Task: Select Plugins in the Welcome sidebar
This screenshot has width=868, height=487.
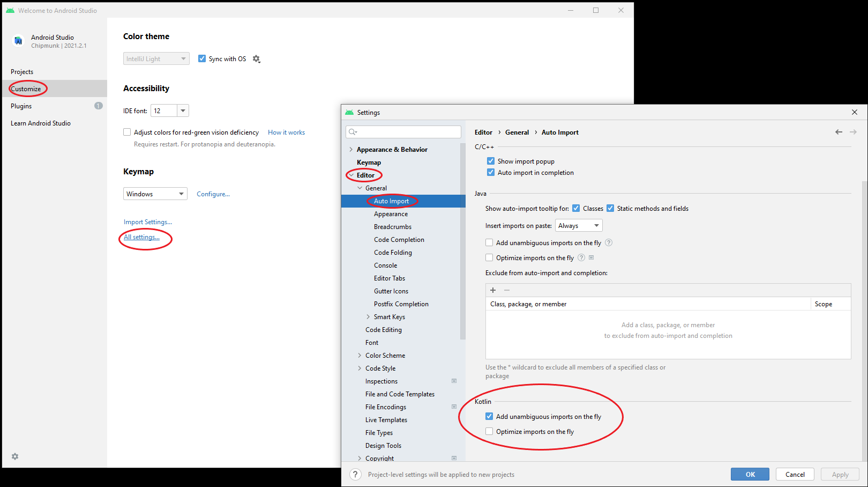Action: point(21,106)
